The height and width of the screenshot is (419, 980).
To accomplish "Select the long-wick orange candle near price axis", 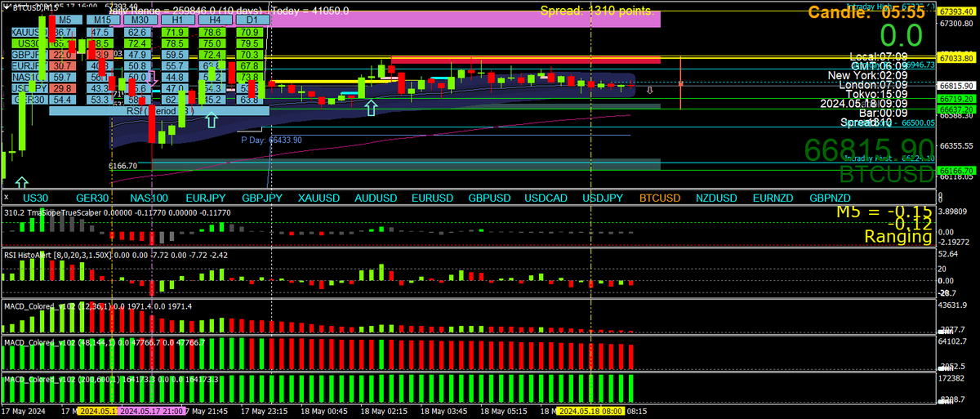I will [681, 82].
